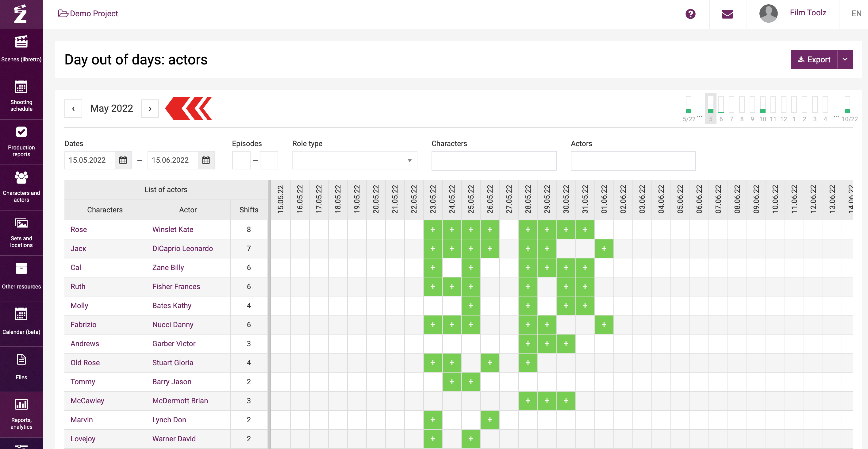
Task: Open the Andrews character link
Action: 85,344
